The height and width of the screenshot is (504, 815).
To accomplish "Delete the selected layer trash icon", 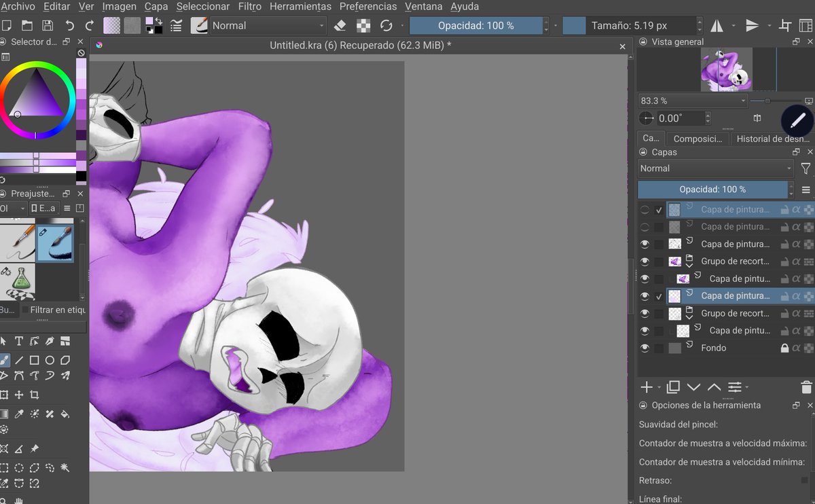I will (x=806, y=387).
